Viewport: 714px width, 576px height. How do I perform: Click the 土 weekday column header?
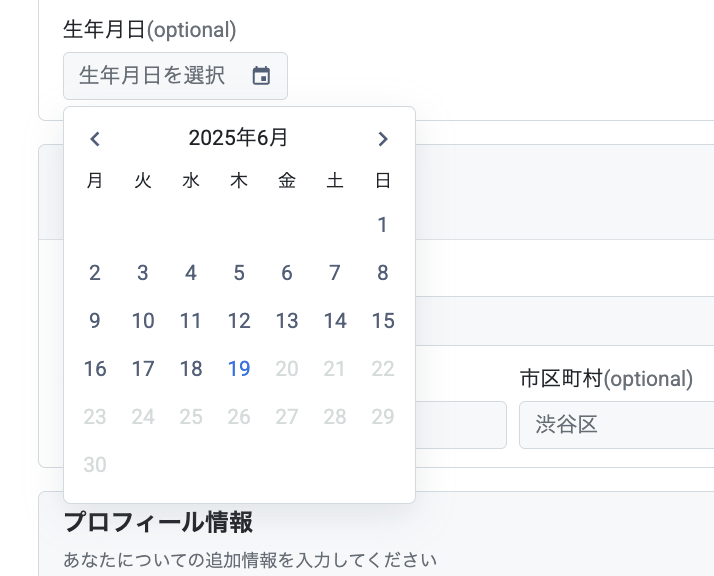click(335, 180)
